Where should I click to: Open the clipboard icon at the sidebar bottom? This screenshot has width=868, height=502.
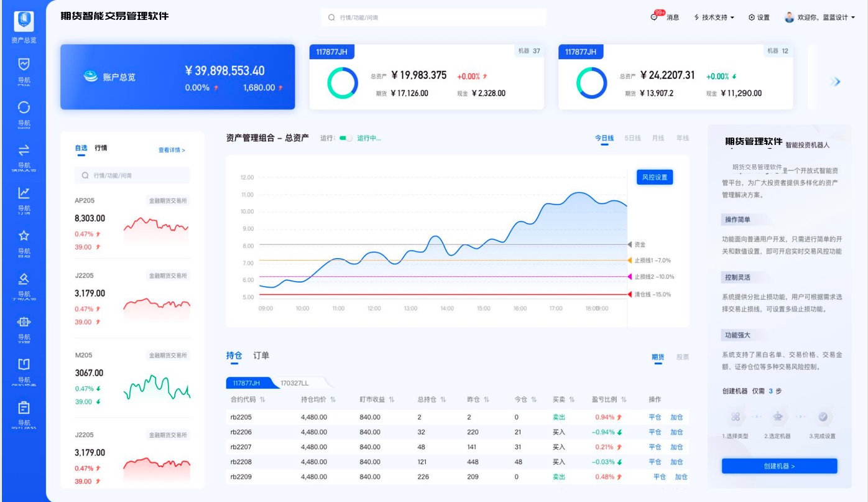coord(24,407)
